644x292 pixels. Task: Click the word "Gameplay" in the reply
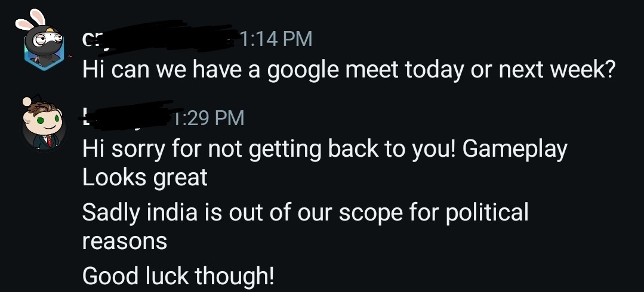[x=514, y=149]
